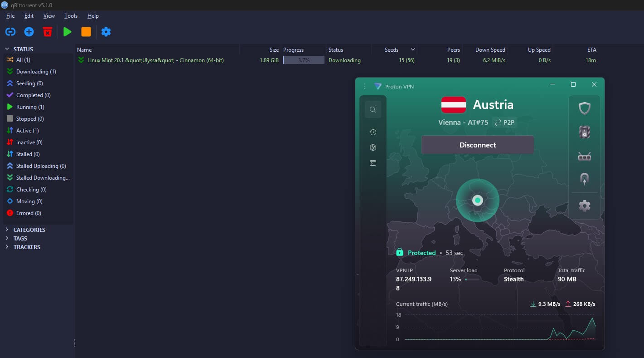Open Proton VPN recents clock icon
Screen dimensions: 644x358
(373, 132)
